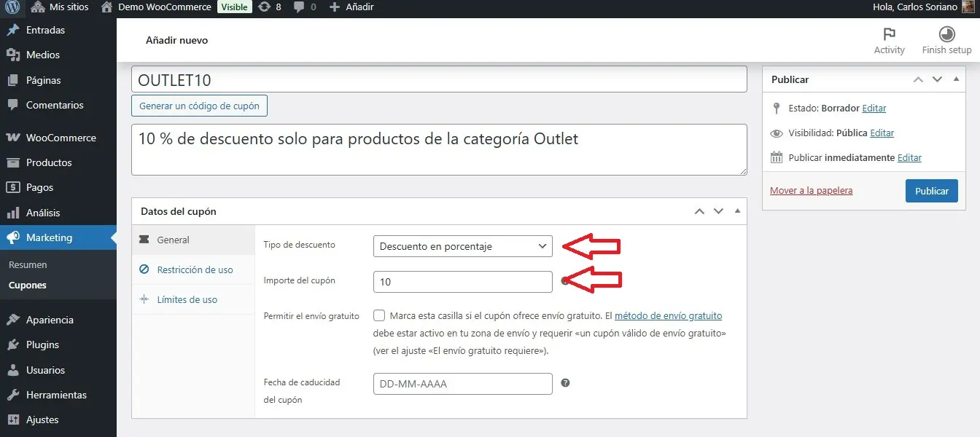Collapse the Datos del cupón panel
The width and height of the screenshot is (980, 437).
tap(737, 211)
